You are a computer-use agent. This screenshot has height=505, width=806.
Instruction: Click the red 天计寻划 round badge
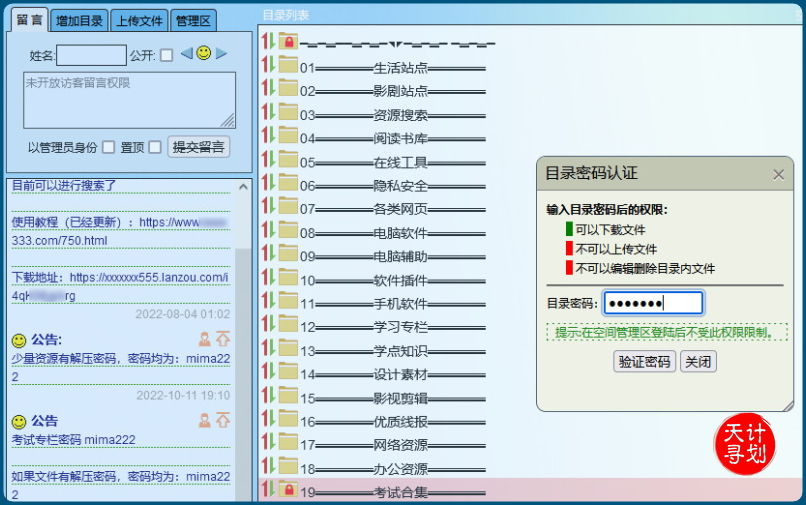(745, 444)
